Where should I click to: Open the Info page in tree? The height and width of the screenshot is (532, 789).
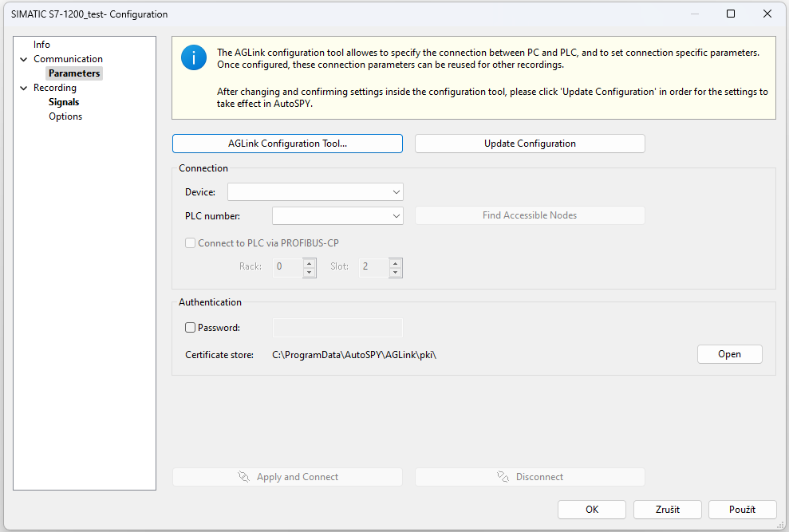[x=41, y=45]
